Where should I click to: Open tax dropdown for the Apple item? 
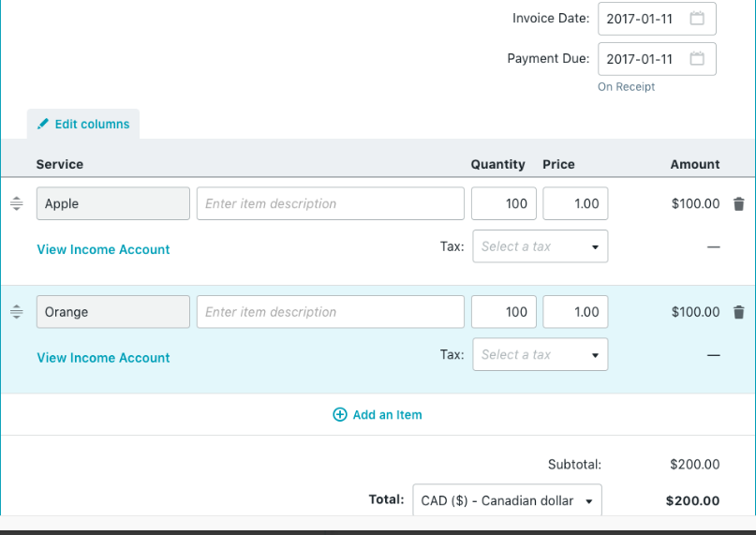tap(540, 246)
